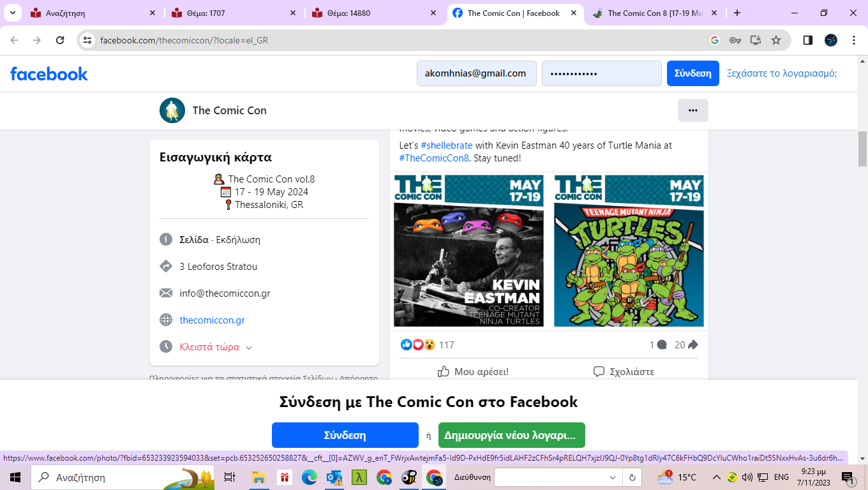Click Σχολιάστε comment button
This screenshot has height=490, width=868.
[624, 371]
